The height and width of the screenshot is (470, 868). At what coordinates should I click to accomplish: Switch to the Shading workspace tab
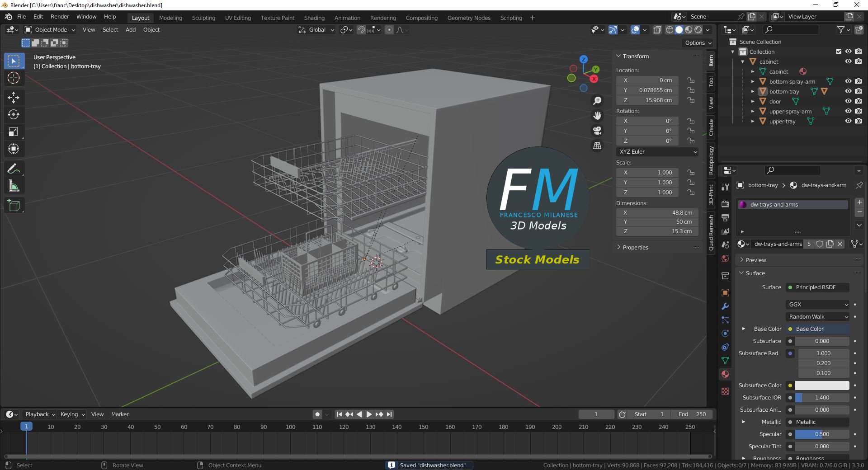(x=314, y=18)
